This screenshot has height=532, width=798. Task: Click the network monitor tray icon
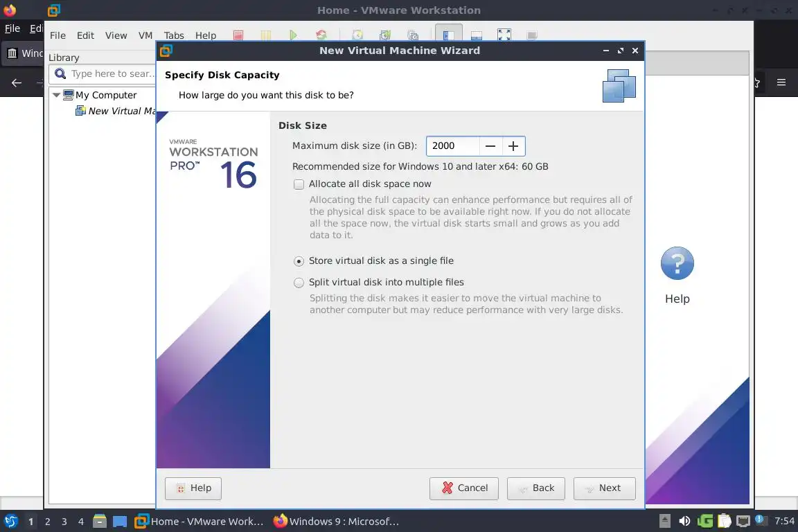[743, 522]
